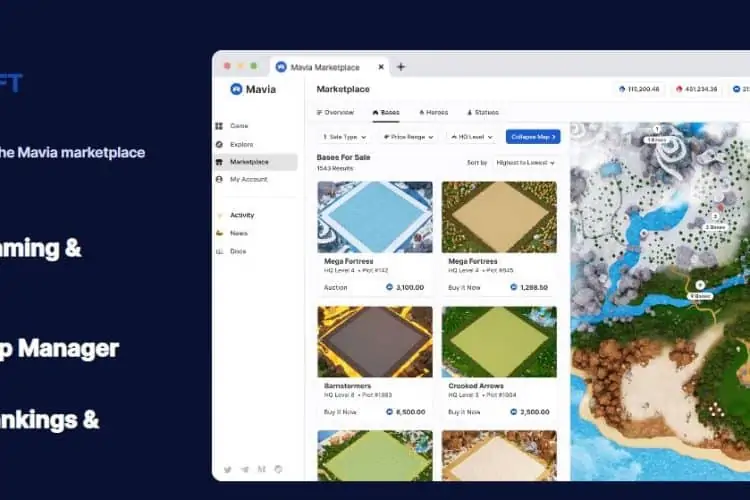Click Buy It Now on Crooked Arrows card
This screenshot has width=750, height=500.
[x=464, y=412]
